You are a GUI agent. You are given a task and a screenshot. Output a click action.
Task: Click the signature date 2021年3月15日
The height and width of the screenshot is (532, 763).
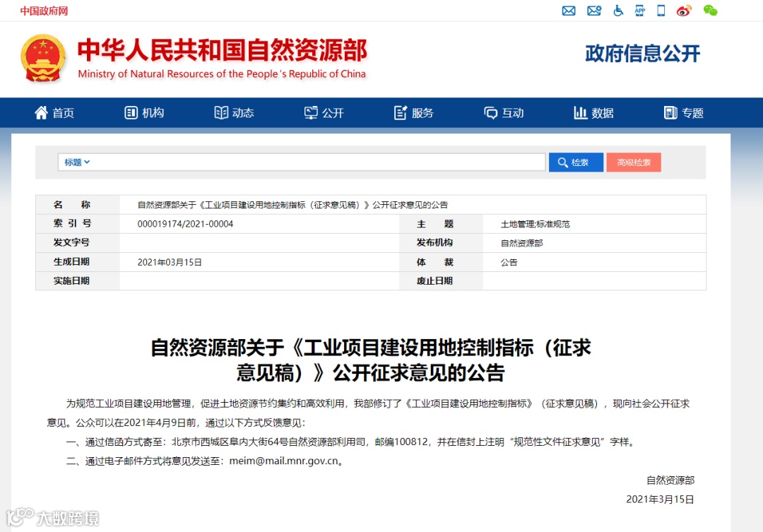[x=660, y=500]
